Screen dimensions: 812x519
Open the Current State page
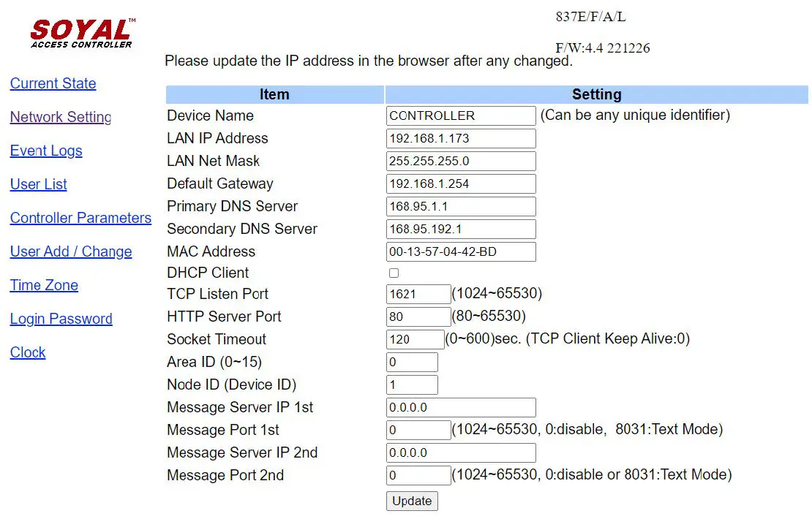pos(53,84)
